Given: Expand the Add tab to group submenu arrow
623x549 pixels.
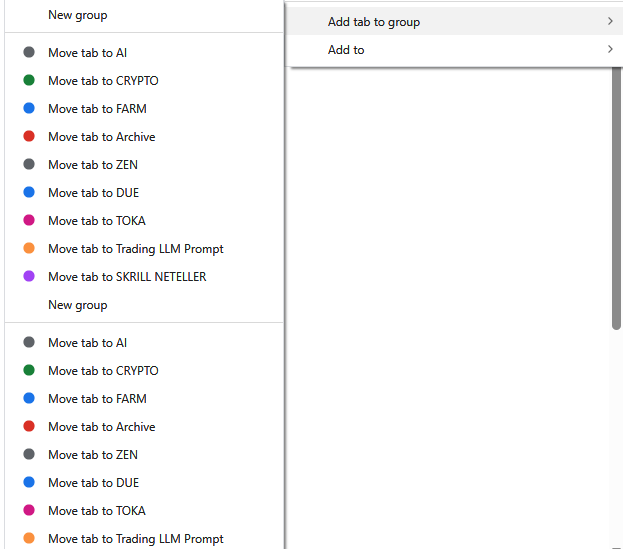Looking at the screenshot, I should tap(609, 22).
